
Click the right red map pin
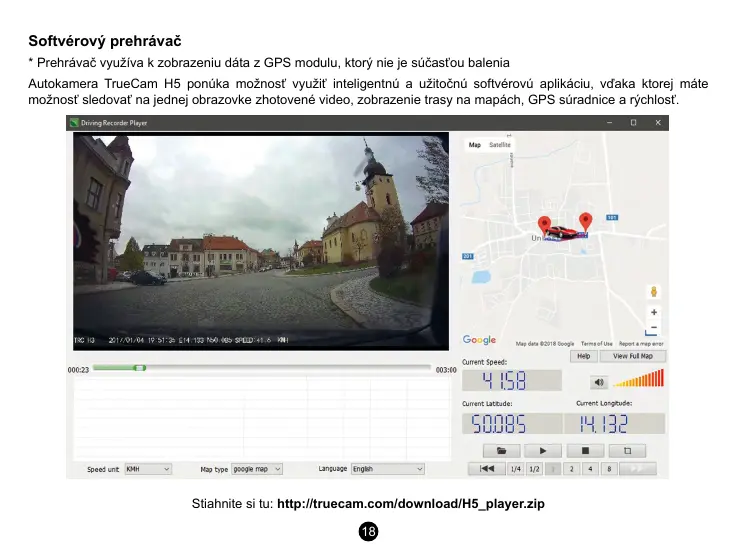(585, 221)
